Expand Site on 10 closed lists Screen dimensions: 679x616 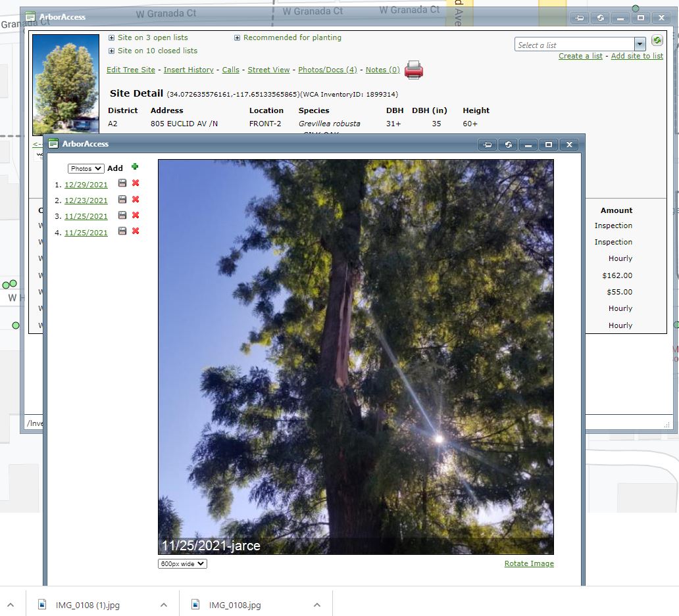click(111, 51)
